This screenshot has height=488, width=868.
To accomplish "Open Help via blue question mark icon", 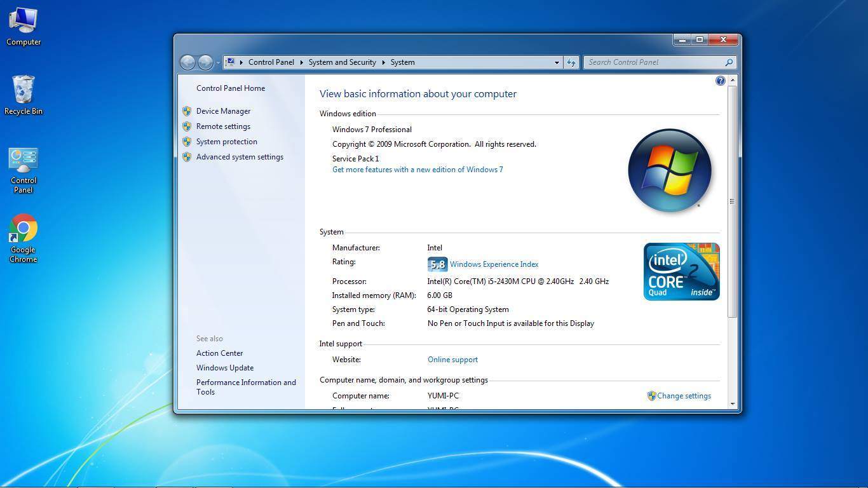I will [x=720, y=81].
